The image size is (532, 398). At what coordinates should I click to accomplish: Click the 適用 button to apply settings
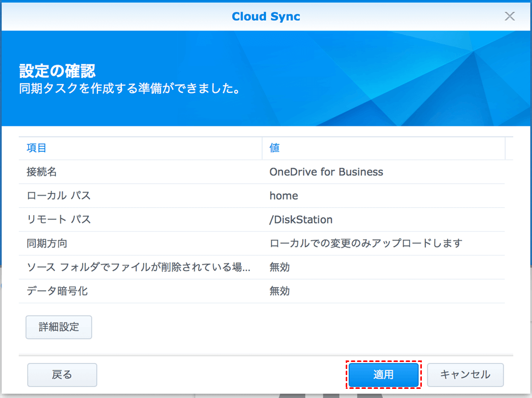tap(383, 375)
